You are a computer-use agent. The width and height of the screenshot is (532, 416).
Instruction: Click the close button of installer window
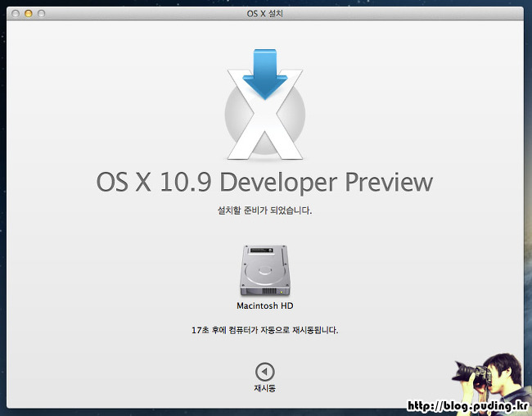click(x=16, y=14)
